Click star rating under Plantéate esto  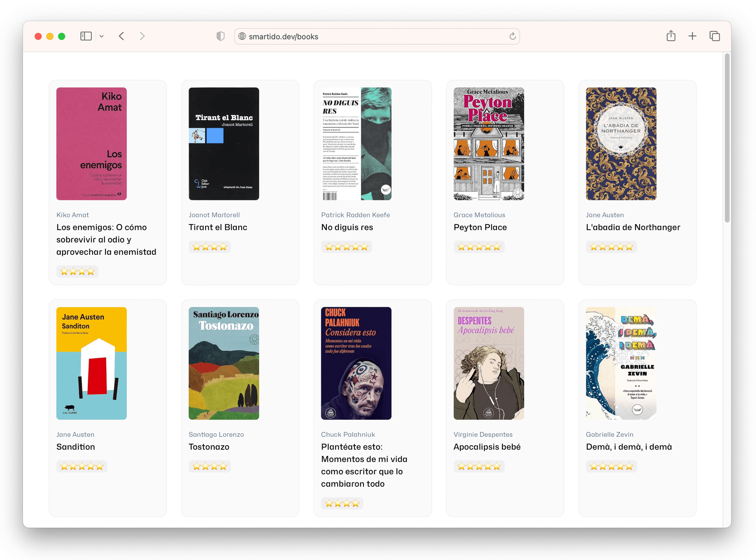(342, 503)
